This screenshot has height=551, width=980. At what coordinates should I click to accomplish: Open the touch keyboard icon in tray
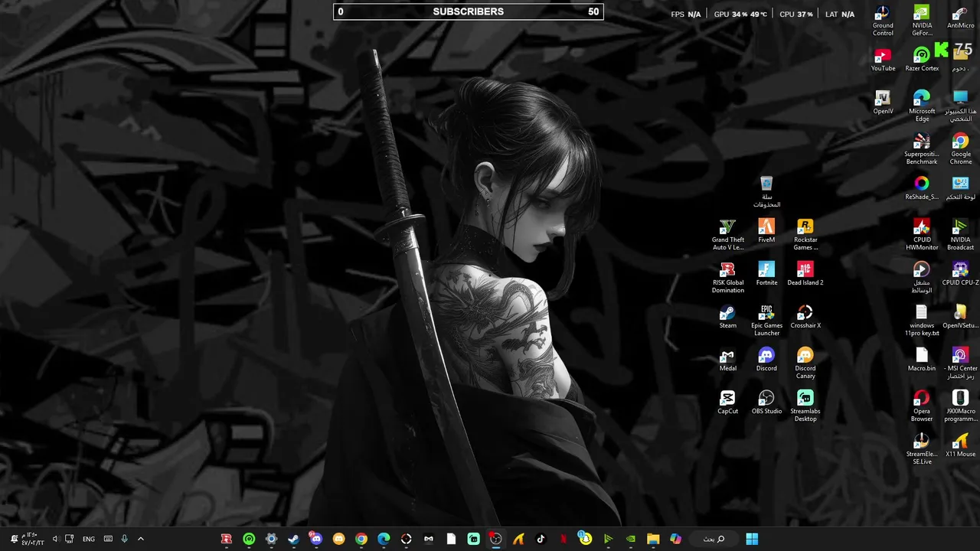pyautogui.click(x=108, y=539)
